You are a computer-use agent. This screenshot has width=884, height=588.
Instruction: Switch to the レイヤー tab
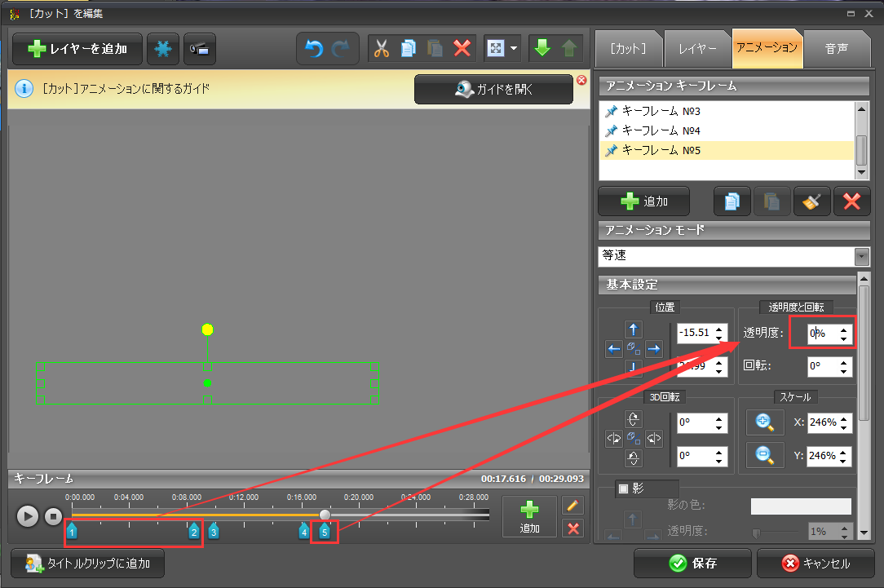tap(696, 48)
